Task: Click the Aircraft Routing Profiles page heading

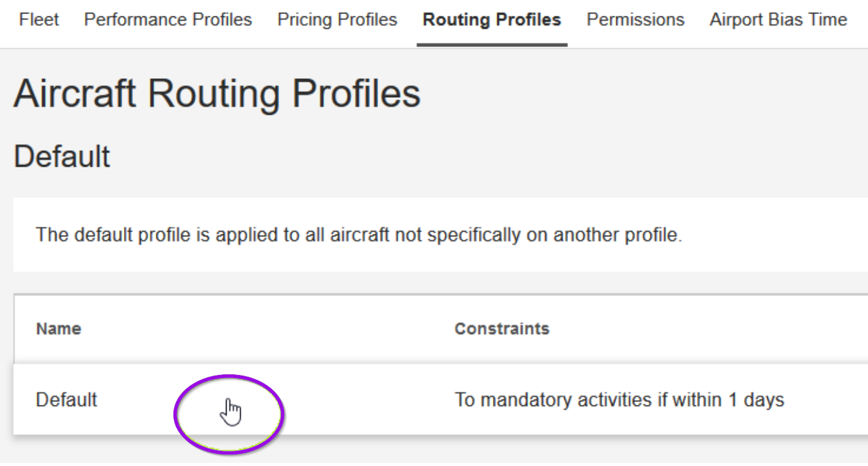Action: 217,93
